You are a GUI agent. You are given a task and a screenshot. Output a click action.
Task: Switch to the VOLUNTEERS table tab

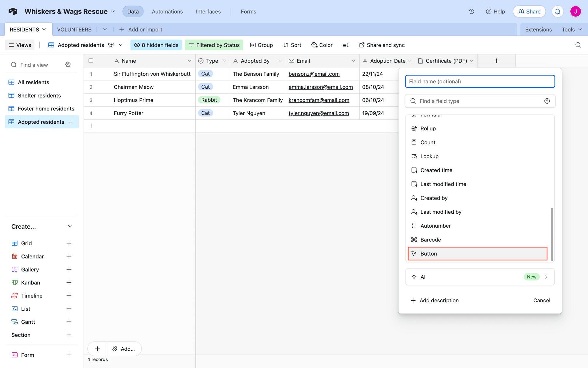[x=74, y=29]
